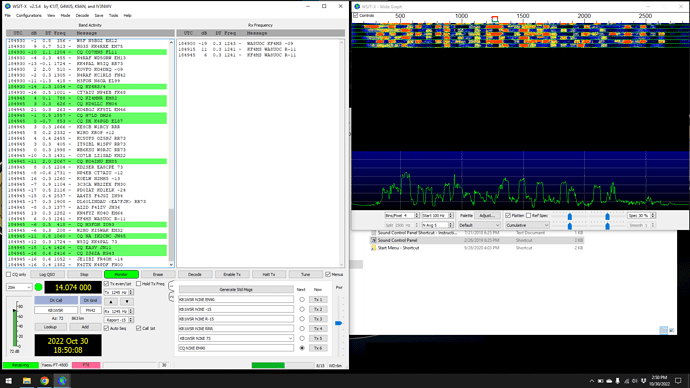The image size is (690, 388).
Task: Click the Start 100 Hz spinner
Action: (437, 216)
